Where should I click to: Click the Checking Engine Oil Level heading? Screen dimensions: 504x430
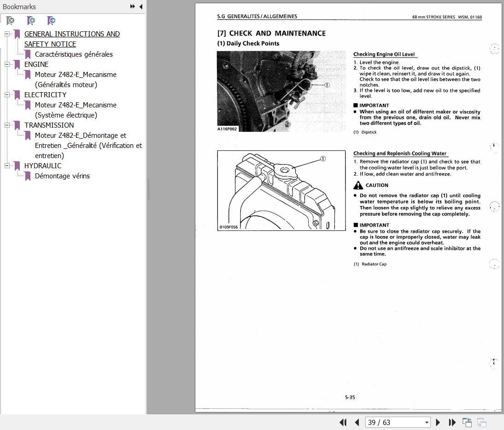pos(384,54)
